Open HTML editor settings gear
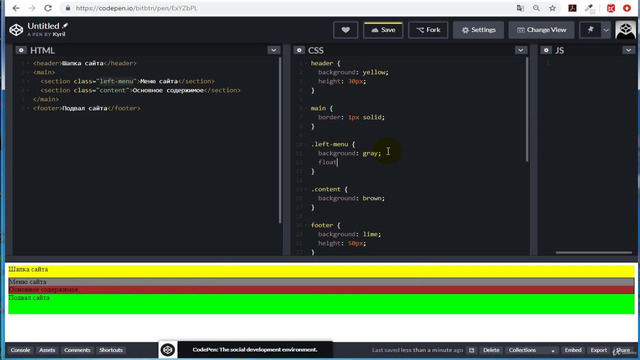640x360 pixels. coord(21,50)
